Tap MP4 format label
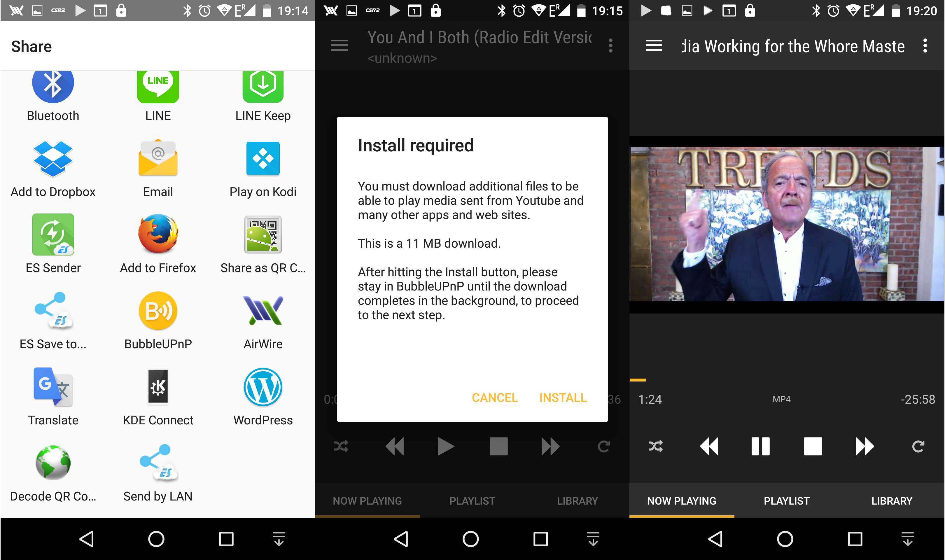This screenshot has width=945, height=560. 781,399
